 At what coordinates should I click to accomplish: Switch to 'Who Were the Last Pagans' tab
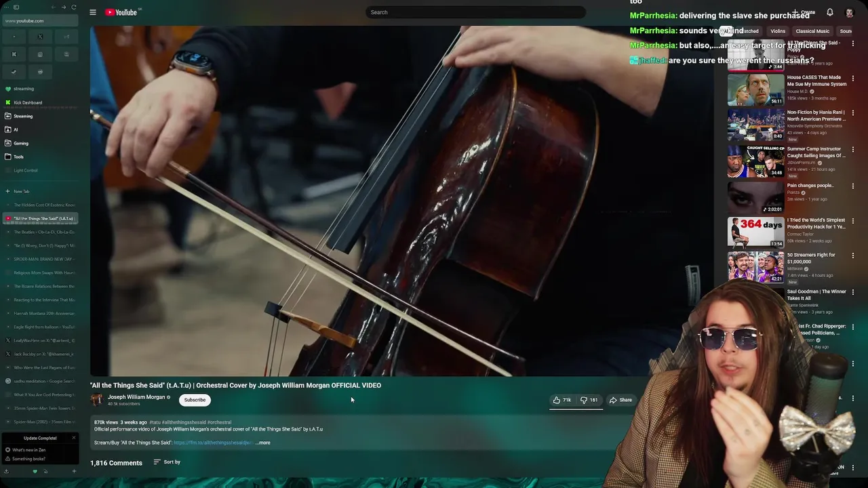[x=40, y=367]
